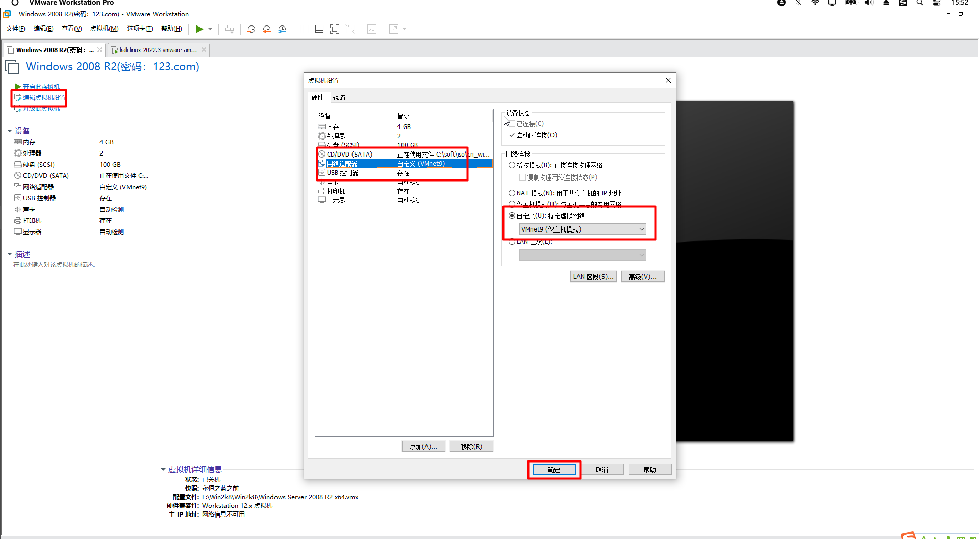Click the send Ctrl+Alt+Del toolbar icon
The image size is (980, 539).
click(230, 29)
